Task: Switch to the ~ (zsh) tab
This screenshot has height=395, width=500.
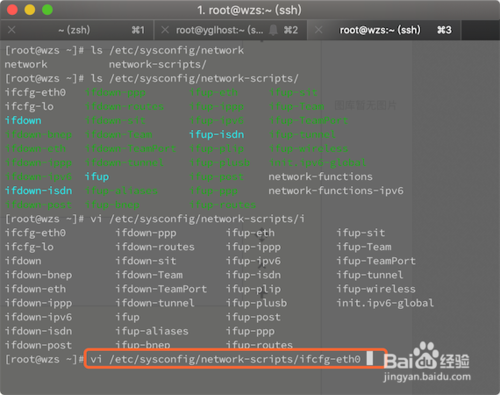Action: point(77,30)
